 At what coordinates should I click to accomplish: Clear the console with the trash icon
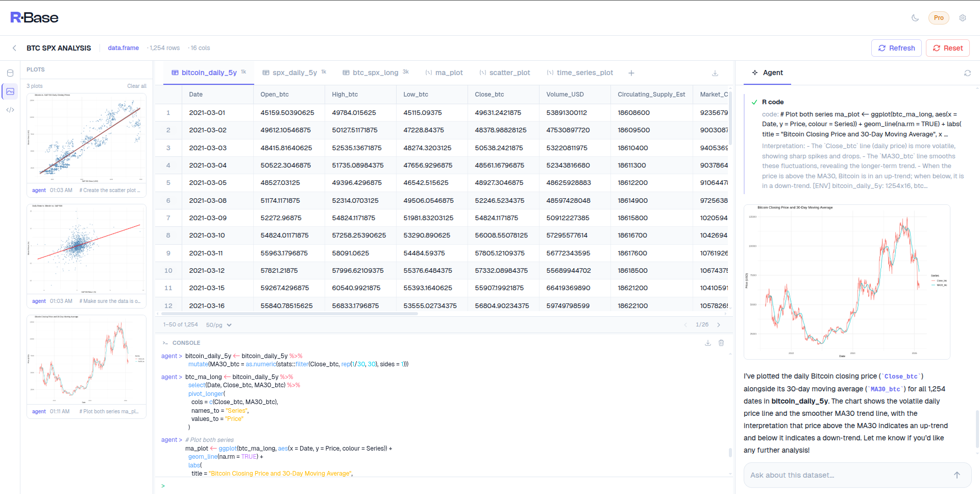pyautogui.click(x=721, y=343)
